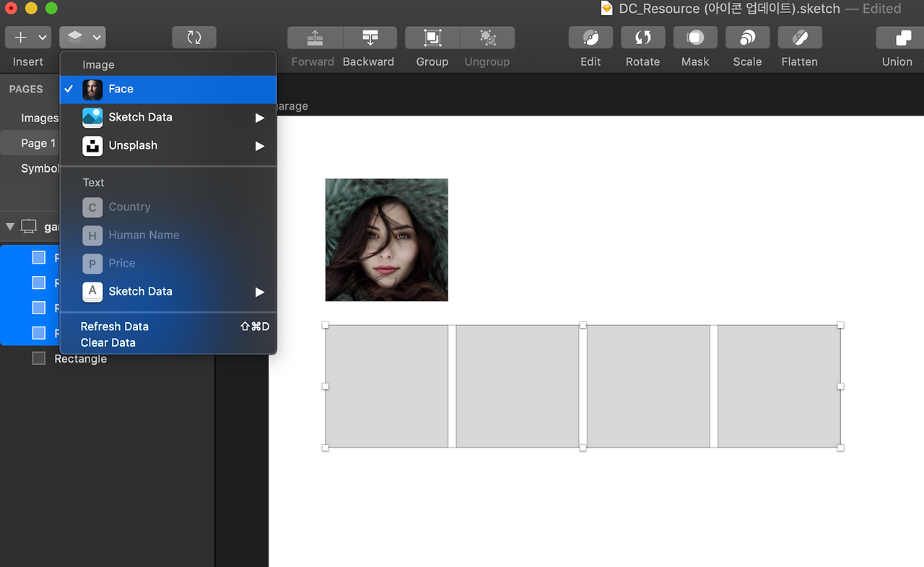Select the Mask tool icon

pos(694,38)
